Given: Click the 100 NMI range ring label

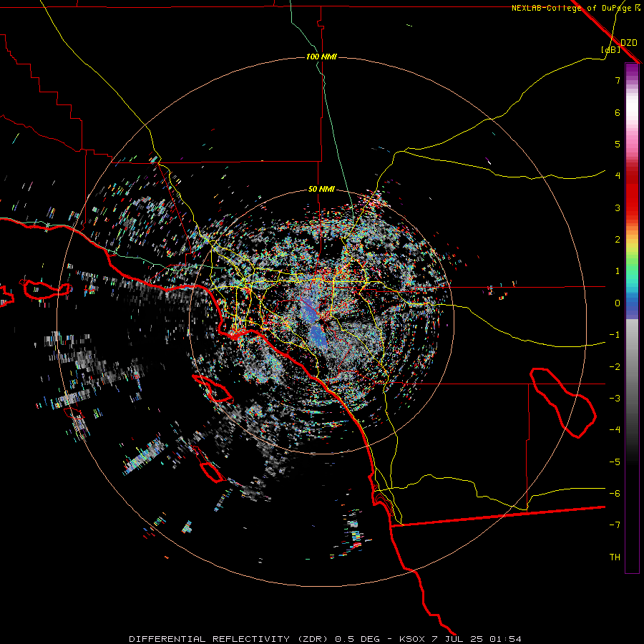Looking at the screenshot, I should (x=321, y=57).
